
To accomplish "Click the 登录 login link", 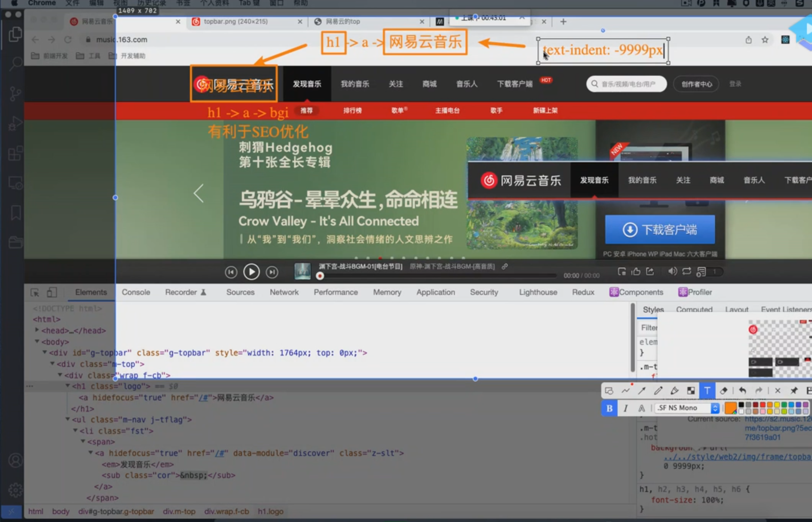I will click(x=735, y=84).
